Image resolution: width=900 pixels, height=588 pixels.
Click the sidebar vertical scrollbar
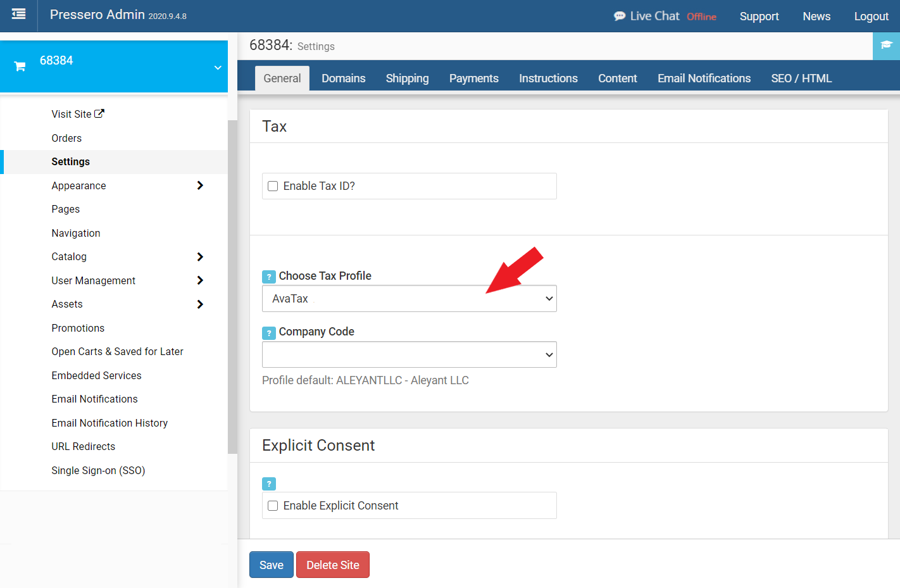(x=232, y=287)
